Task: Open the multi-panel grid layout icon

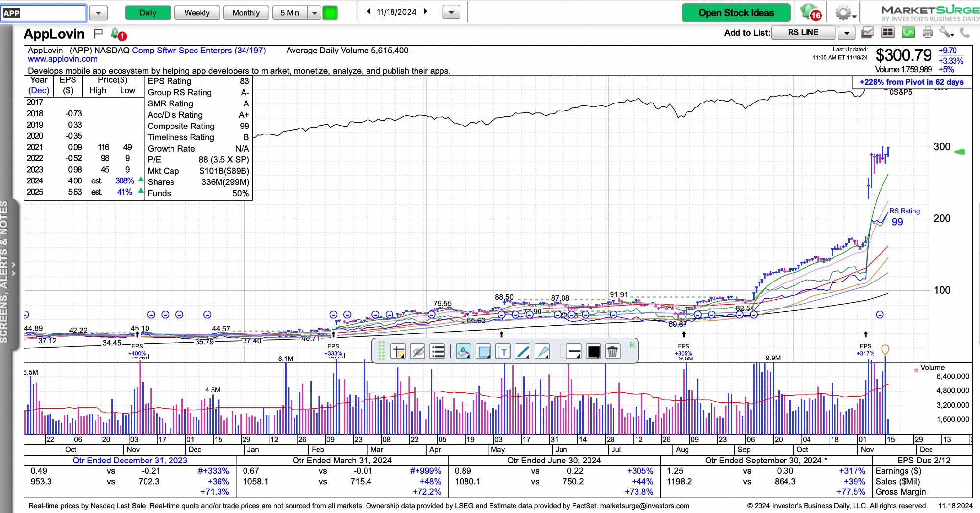Action: coord(888,33)
